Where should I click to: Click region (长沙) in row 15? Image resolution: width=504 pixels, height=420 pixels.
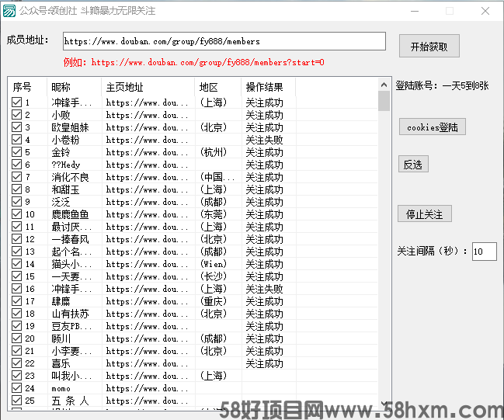(214, 276)
